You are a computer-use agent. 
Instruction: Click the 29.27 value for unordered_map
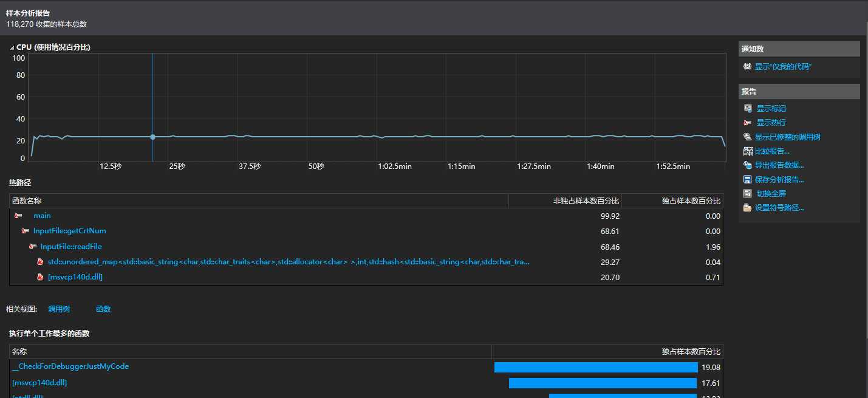609,262
